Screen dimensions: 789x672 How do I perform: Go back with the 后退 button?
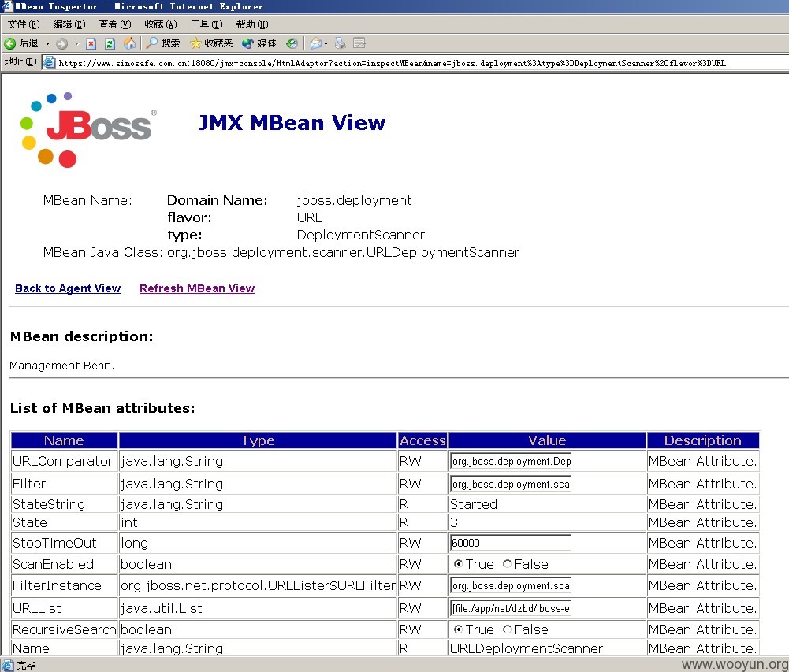[21, 44]
